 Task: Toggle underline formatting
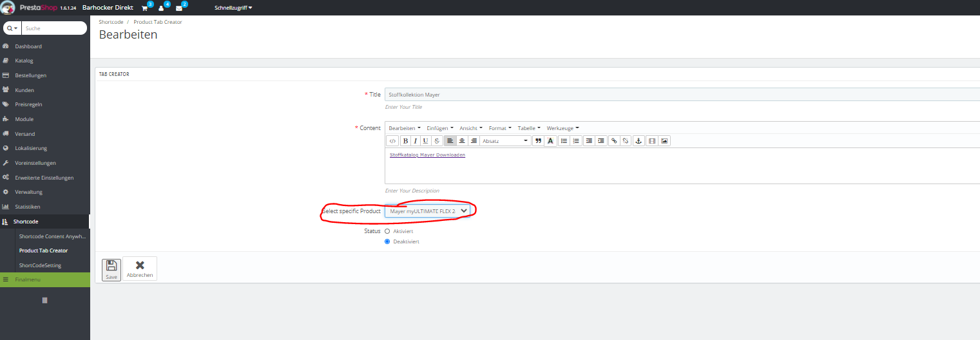point(426,140)
